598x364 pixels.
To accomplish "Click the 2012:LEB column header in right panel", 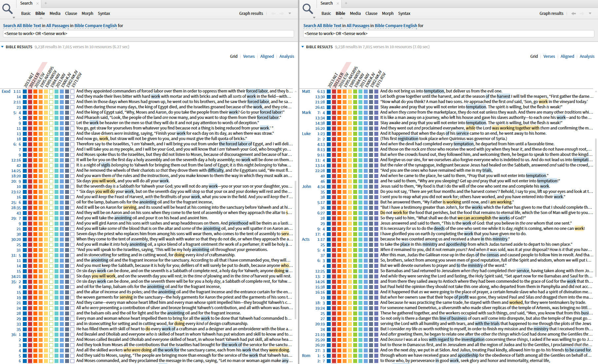I will (x=338, y=80).
